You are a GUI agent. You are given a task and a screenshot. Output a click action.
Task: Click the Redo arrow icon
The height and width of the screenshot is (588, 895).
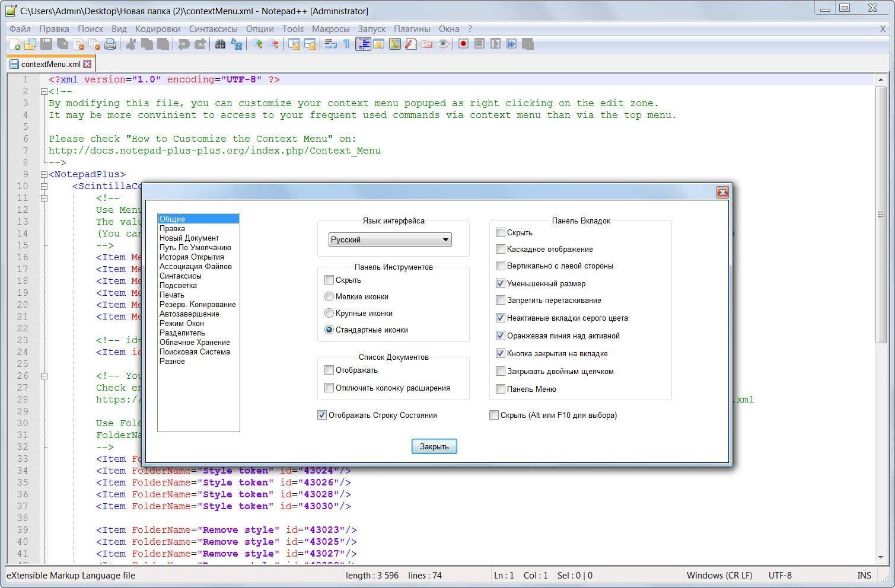click(x=200, y=44)
